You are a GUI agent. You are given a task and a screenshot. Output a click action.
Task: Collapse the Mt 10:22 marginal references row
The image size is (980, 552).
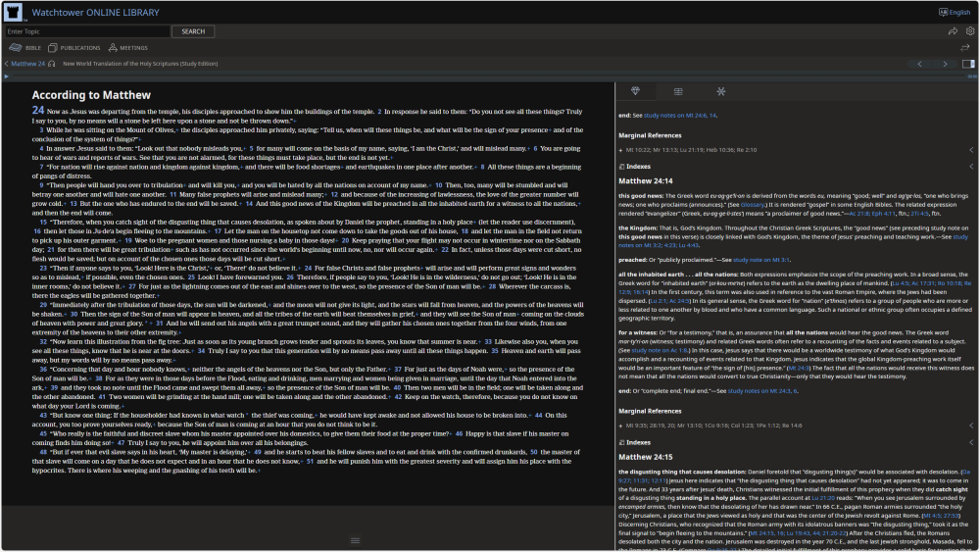tap(971, 150)
